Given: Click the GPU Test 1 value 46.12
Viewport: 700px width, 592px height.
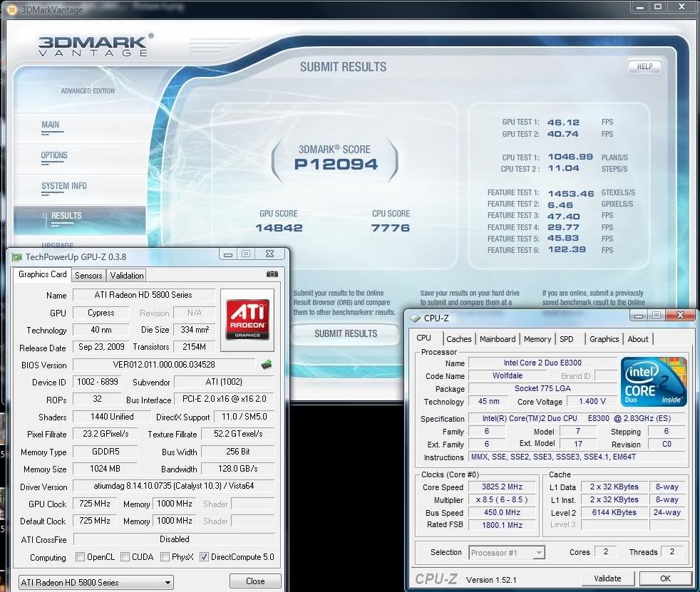Looking at the screenshot, I should [x=563, y=123].
